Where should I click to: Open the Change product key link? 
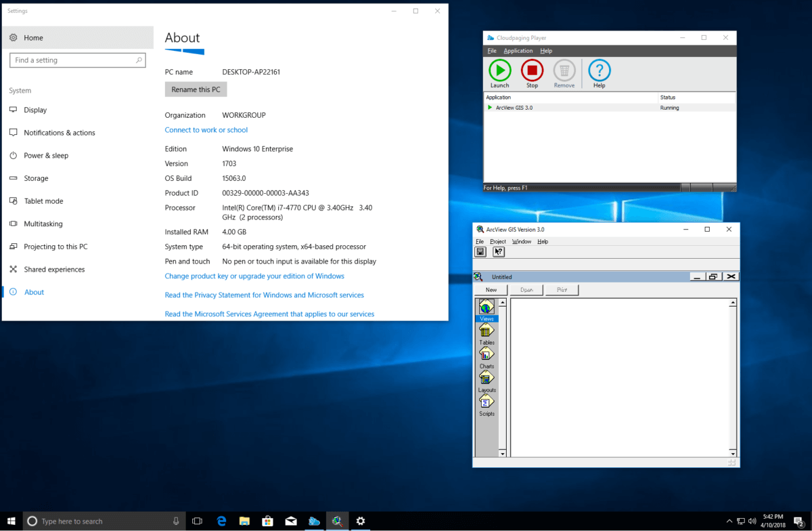[254, 276]
